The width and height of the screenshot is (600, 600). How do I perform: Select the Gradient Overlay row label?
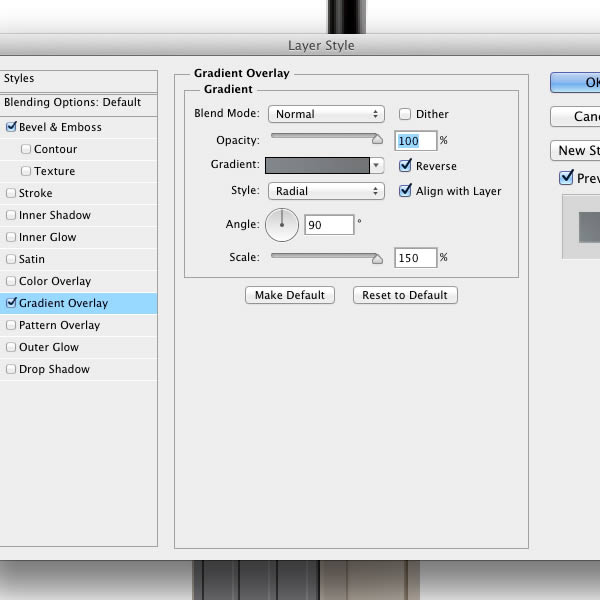point(64,303)
